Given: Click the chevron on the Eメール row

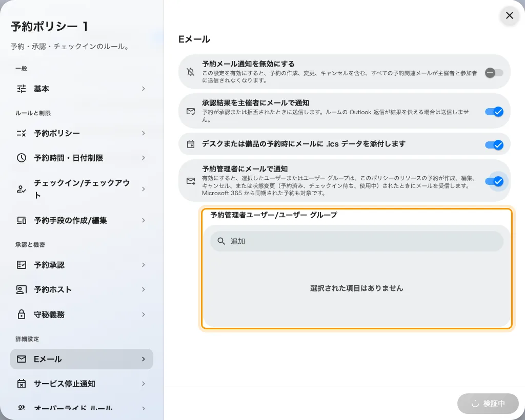Looking at the screenshot, I should [x=144, y=359].
